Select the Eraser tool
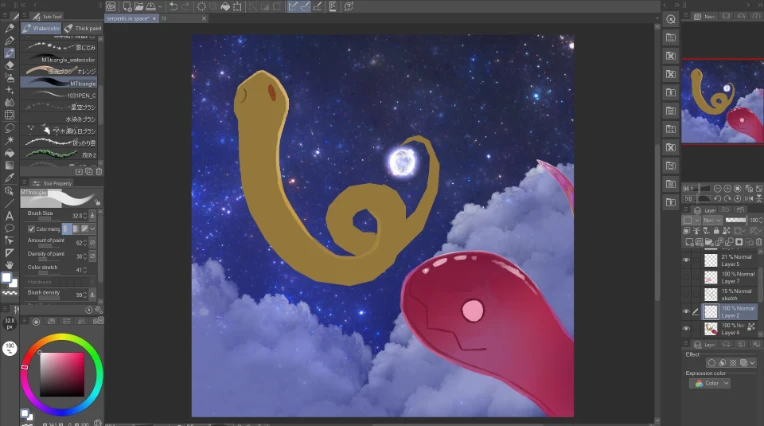Screen dimensions: 764x426 [x=9, y=65]
